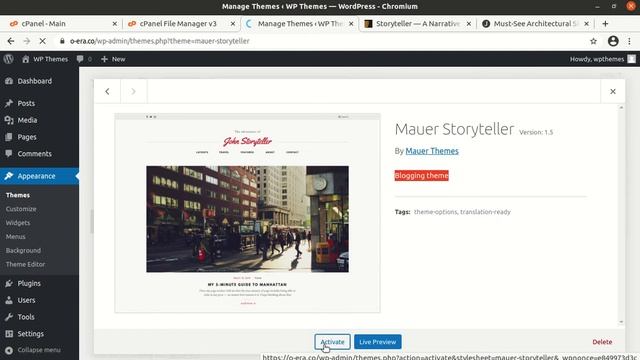Click the Mauer Storyteller theme title
This screenshot has height=360, width=640.
(454, 129)
